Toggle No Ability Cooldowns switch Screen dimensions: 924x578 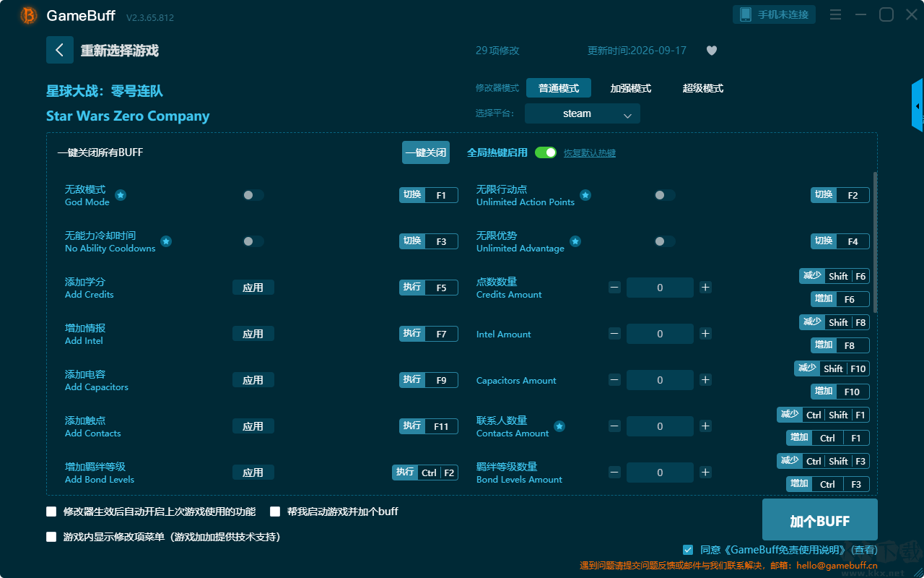tap(253, 241)
